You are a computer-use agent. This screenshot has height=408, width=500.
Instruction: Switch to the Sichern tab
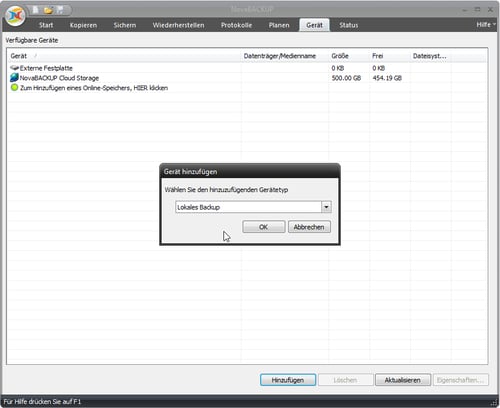click(125, 25)
